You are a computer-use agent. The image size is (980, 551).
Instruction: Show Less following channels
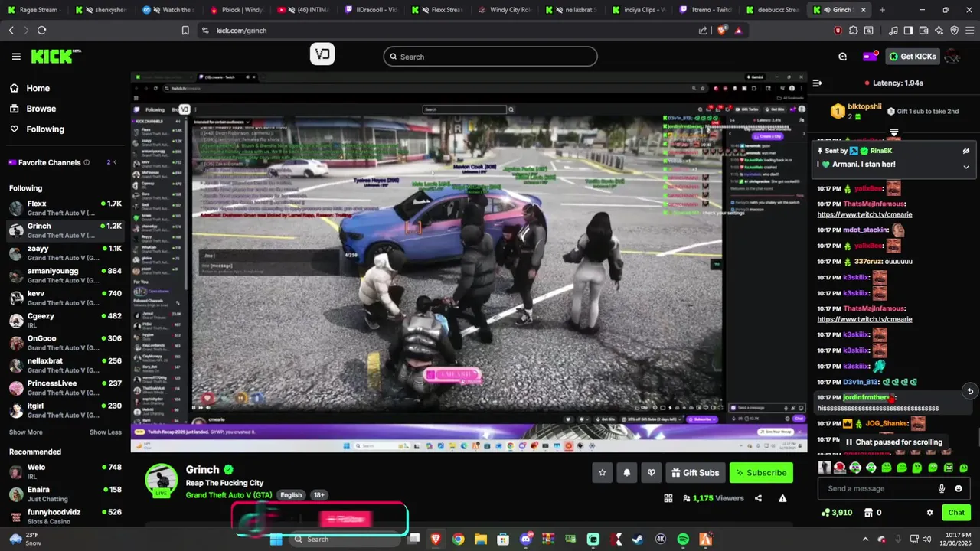[106, 432]
